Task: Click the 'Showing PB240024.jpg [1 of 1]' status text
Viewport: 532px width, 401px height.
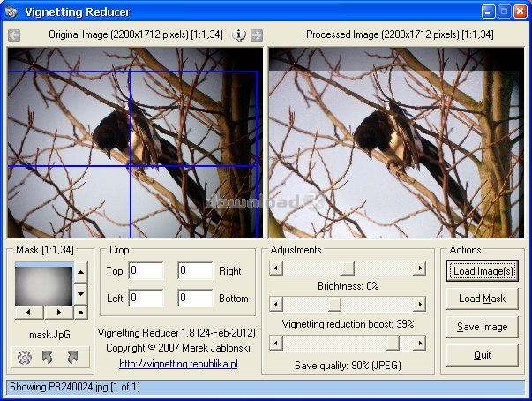Action: point(75,387)
